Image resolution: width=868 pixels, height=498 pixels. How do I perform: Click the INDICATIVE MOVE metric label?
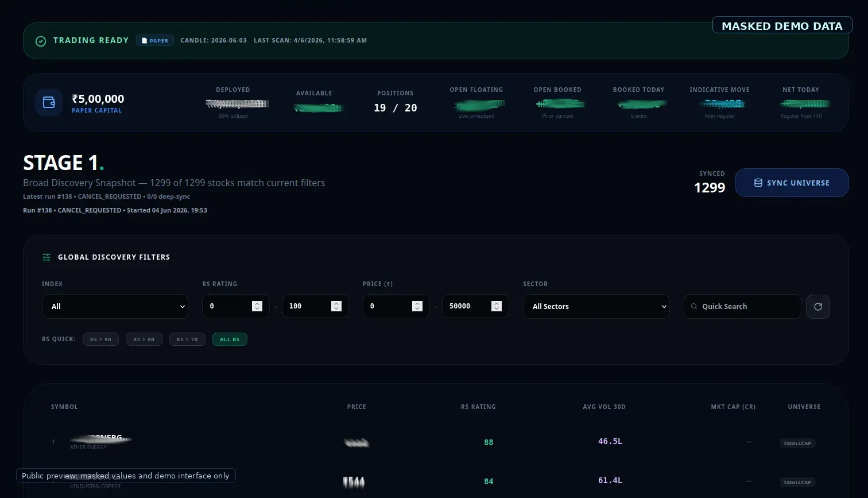[x=720, y=90]
